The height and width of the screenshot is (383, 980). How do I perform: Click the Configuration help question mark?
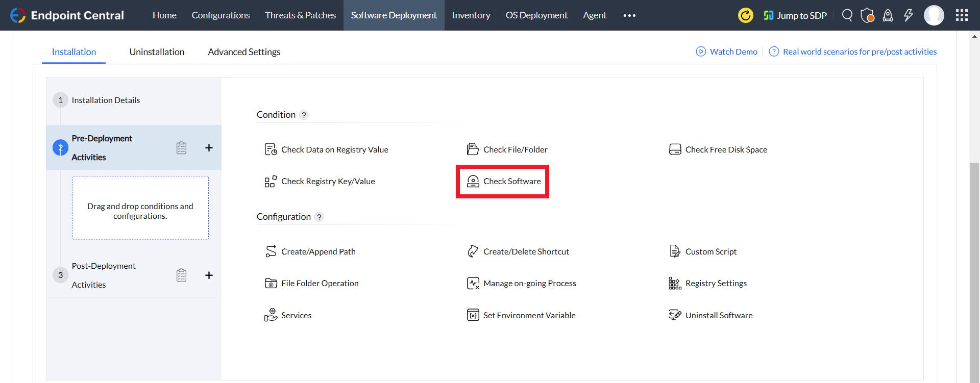point(319,217)
